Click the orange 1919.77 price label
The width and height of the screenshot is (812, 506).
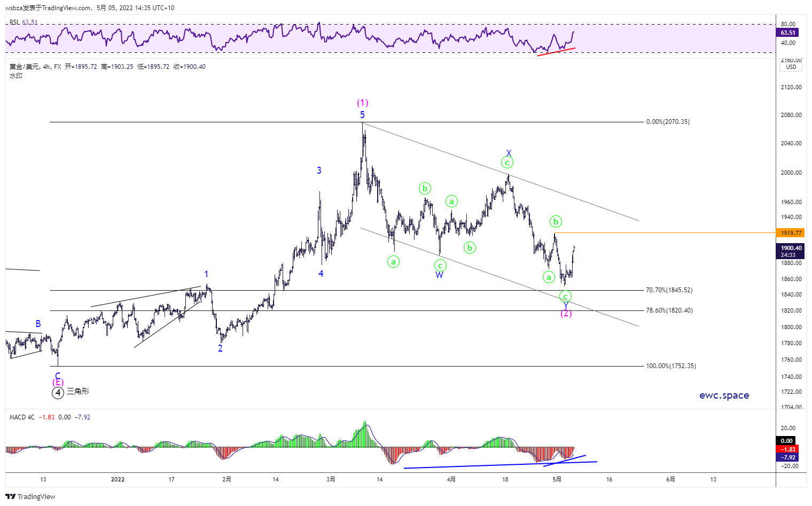pos(790,233)
